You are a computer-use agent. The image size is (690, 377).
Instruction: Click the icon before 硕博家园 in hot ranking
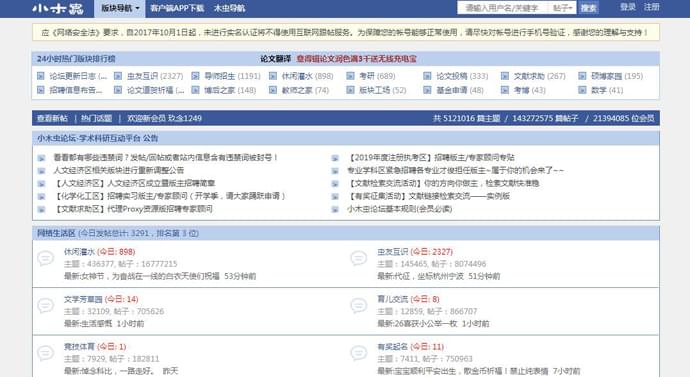[x=582, y=76]
